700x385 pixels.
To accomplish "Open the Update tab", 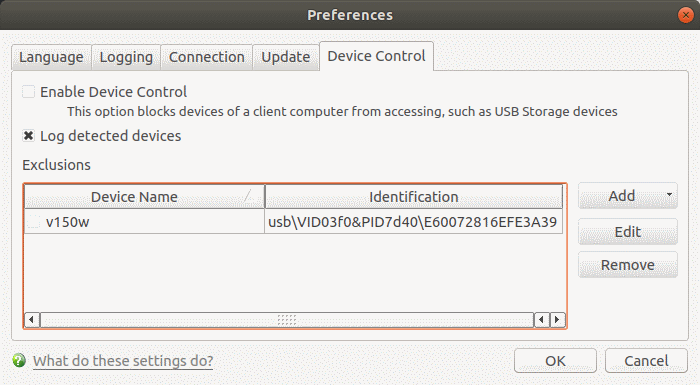I will tap(286, 57).
